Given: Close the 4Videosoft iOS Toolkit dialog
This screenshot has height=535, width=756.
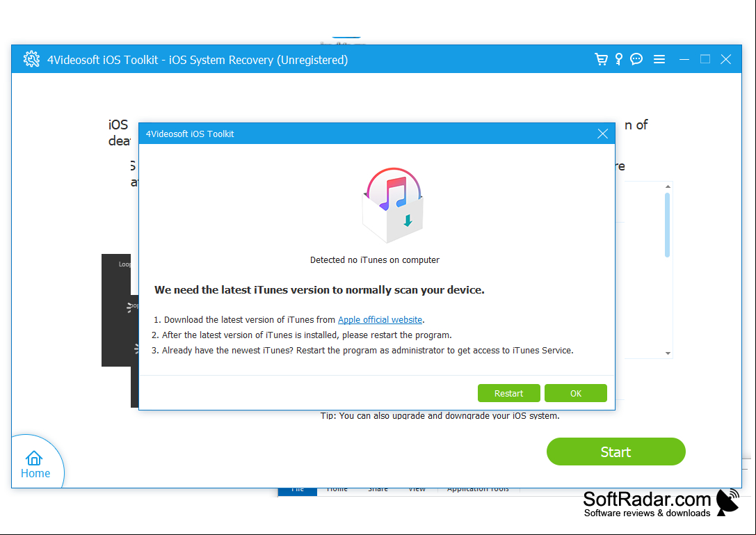Looking at the screenshot, I should point(603,134).
